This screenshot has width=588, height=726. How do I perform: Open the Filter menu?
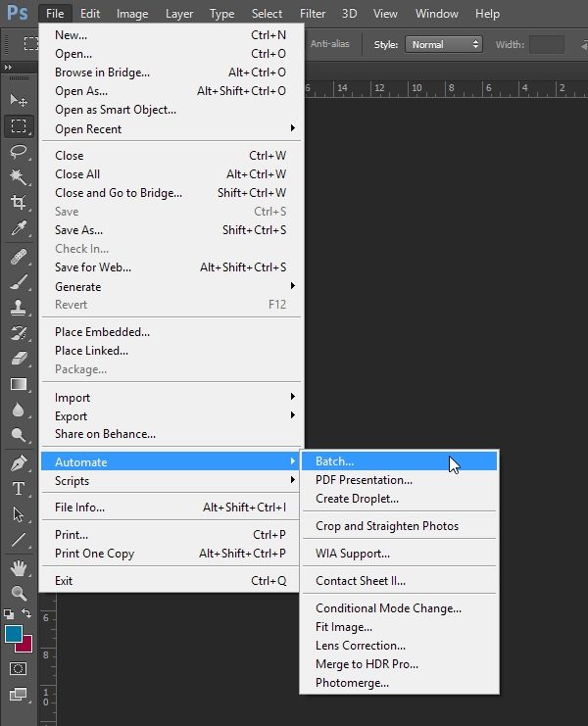click(x=313, y=14)
